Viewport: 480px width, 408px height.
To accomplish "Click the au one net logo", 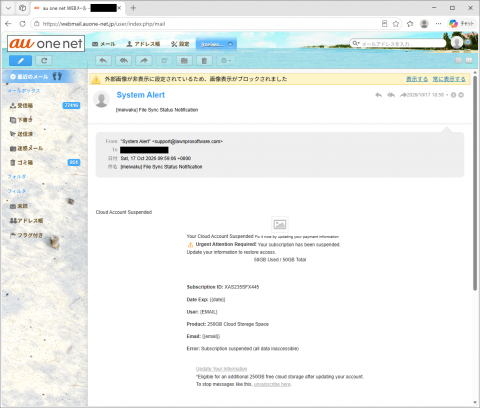I will (x=46, y=43).
